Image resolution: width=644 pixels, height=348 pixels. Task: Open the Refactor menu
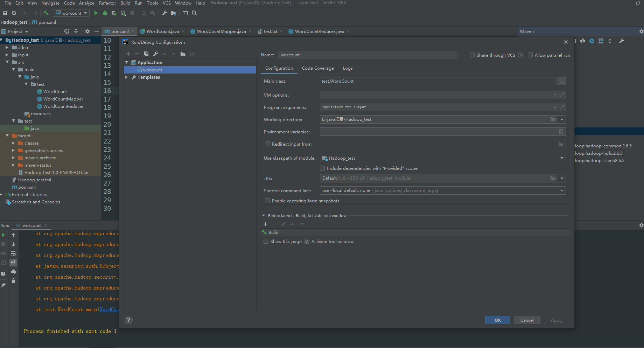click(x=107, y=3)
